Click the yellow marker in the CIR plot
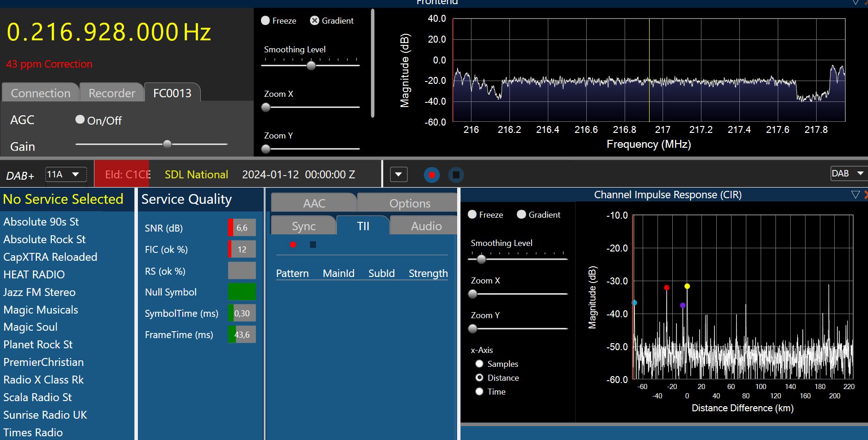Screen dimensions: 868x440 click(x=687, y=286)
